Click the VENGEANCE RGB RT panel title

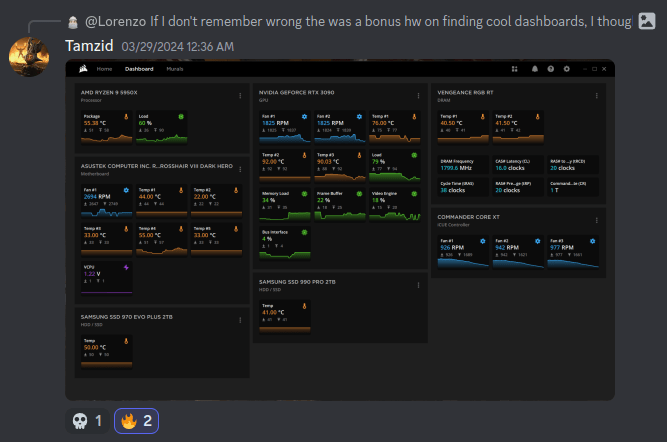pyautogui.click(x=465, y=92)
